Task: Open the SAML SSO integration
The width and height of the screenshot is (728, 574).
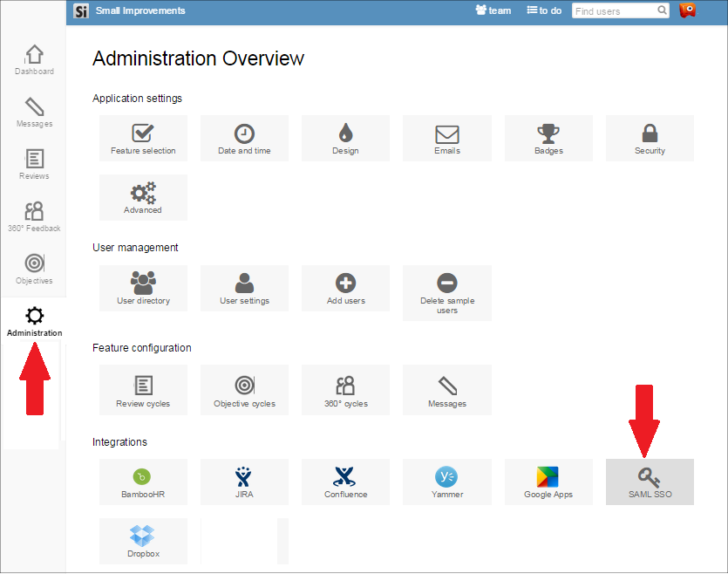Action: click(650, 482)
